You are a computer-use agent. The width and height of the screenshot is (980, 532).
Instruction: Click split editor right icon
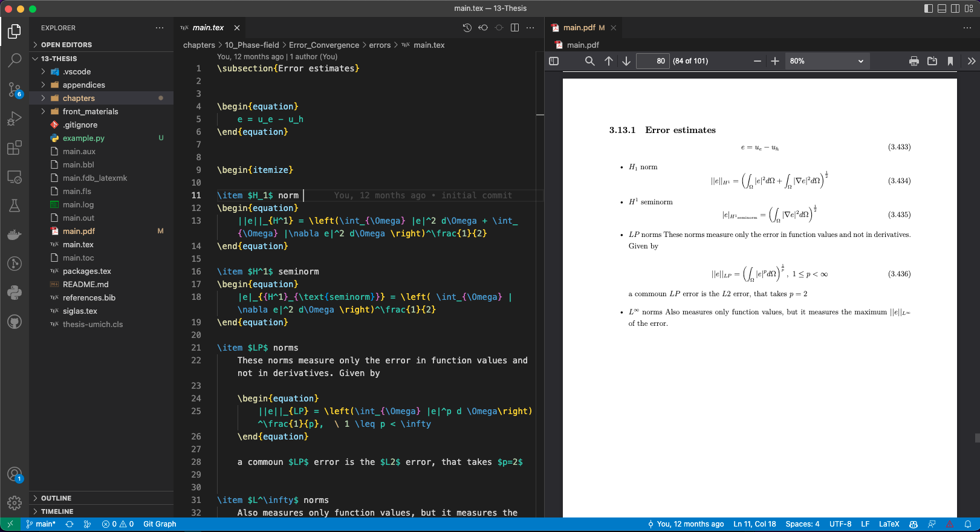514,28
